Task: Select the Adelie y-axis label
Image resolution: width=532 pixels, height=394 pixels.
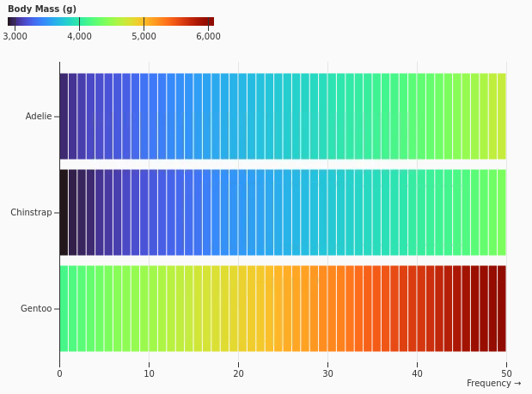Action: 39,116
